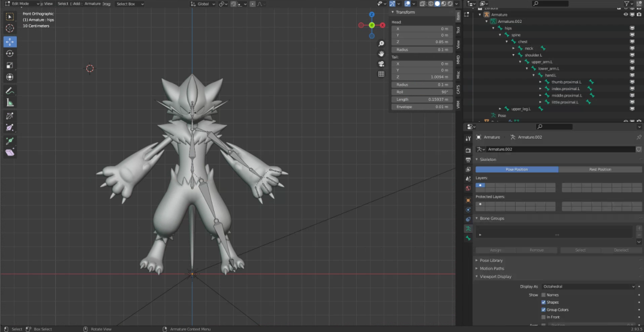Select the Bone Size tool
This screenshot has height=332, width=644.
tap(10, 128)
